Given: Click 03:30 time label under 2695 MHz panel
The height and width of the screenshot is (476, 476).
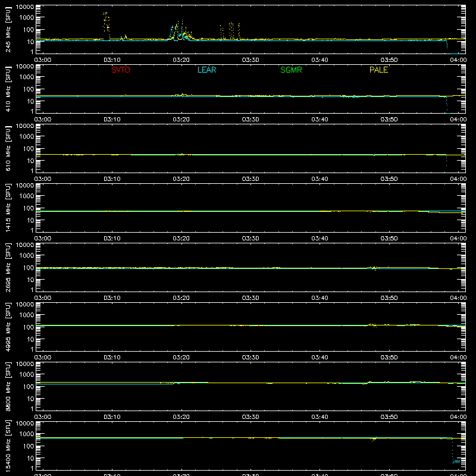Looking at the screenshot, I should point(250,298).
